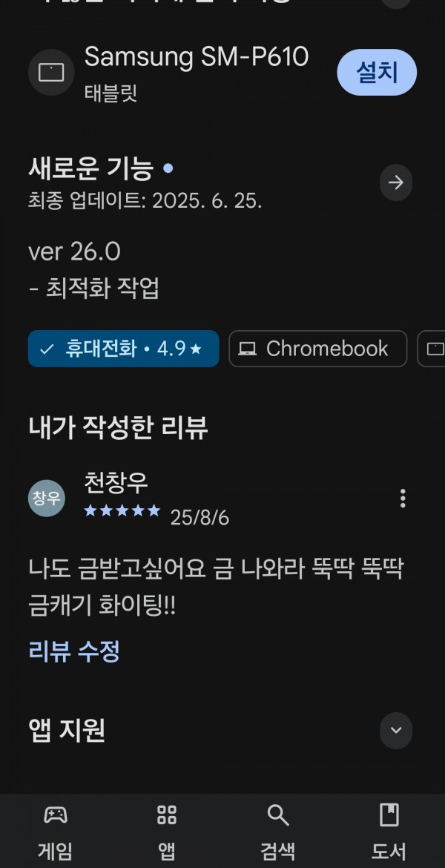Install the app on Samsung SM-P610

click(377, 73)
